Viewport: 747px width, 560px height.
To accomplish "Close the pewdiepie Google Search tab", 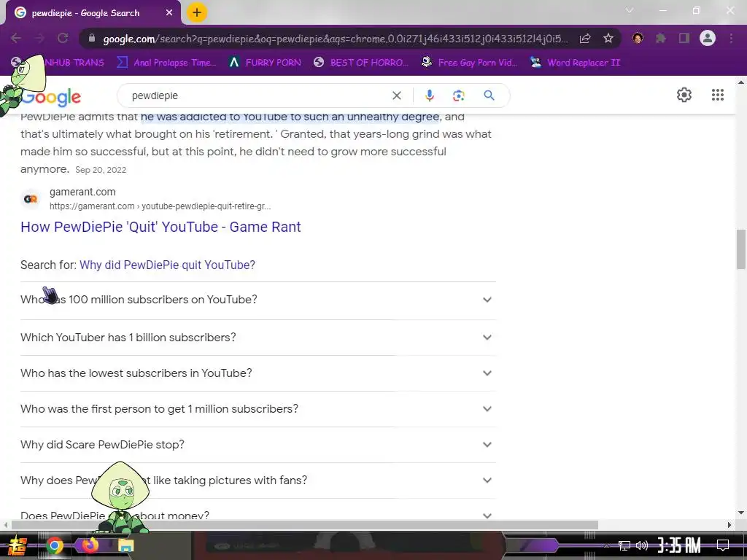I will [x=169, y=13].
